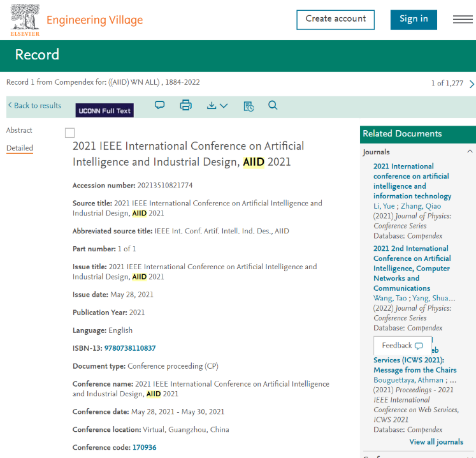Open 2021 2nd International Conference on AI, Computer Networks article

[412, 269]
